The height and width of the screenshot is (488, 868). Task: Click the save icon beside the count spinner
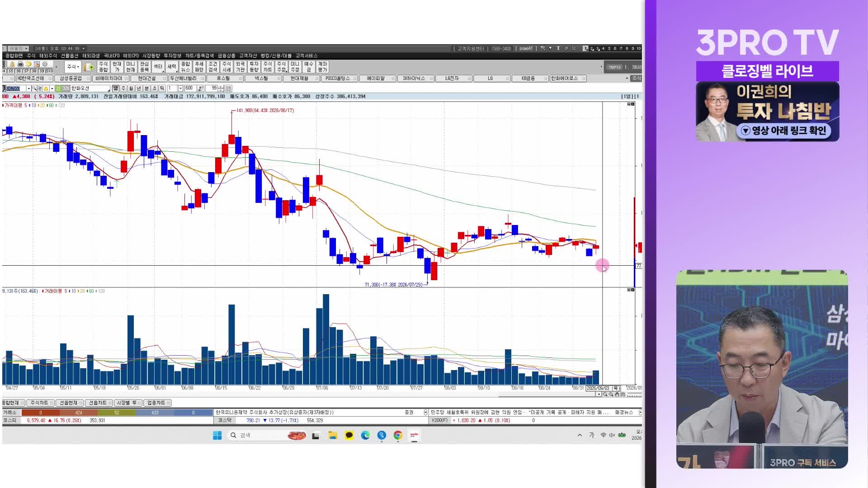point(228,89)
